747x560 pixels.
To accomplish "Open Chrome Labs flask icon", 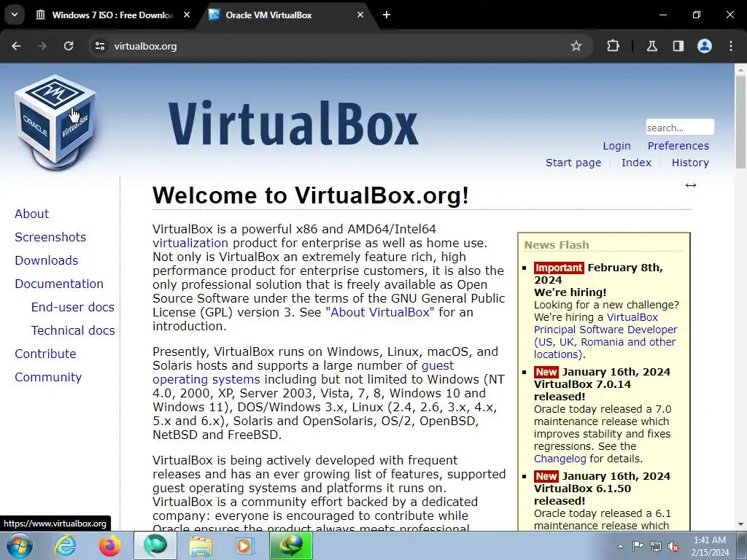I will coord(652,46).
